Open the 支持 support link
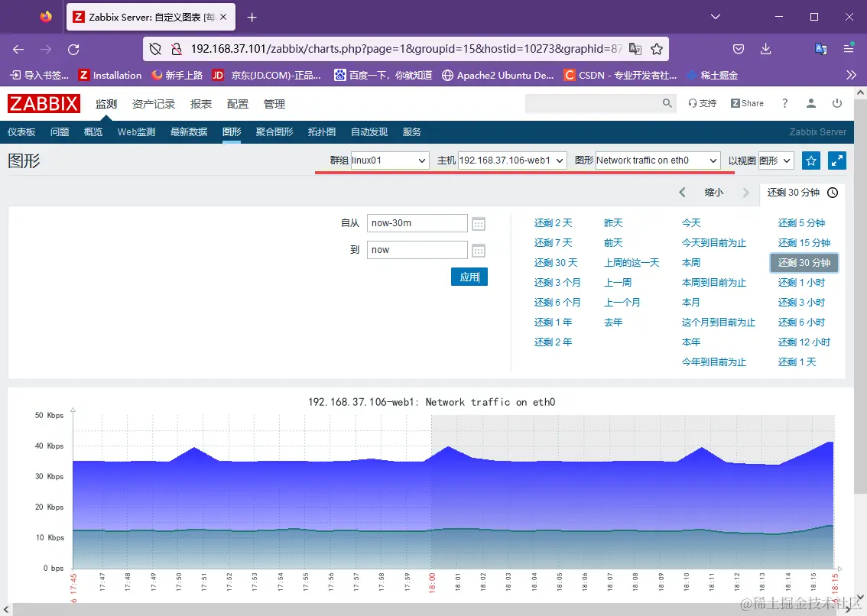867x616 pixels. point(702,103)
